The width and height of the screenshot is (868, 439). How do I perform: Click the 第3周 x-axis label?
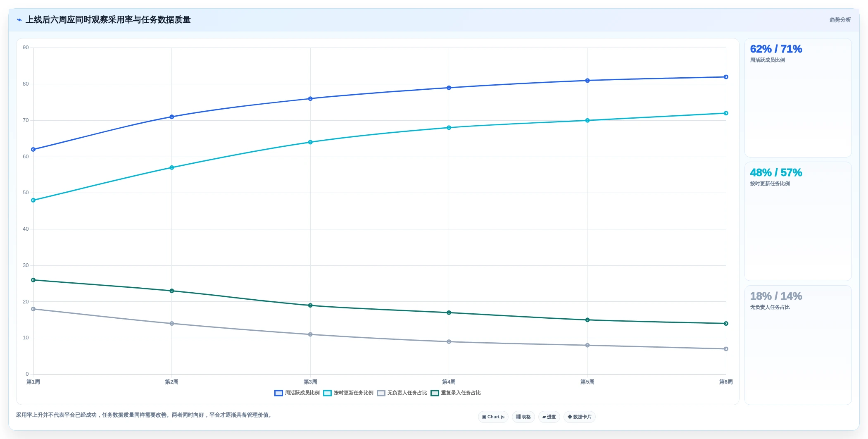pyautogui.click(x=310, y=382)
